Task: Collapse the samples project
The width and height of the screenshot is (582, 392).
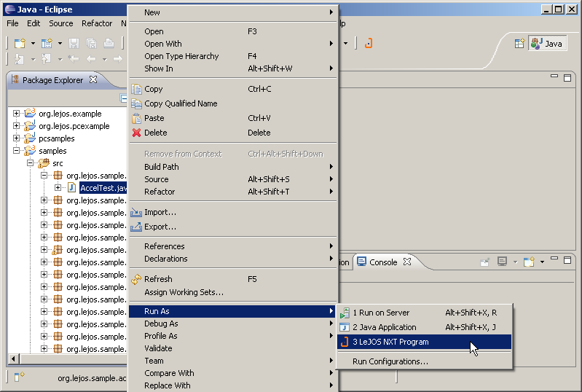Action: click(x=16, y=151)
